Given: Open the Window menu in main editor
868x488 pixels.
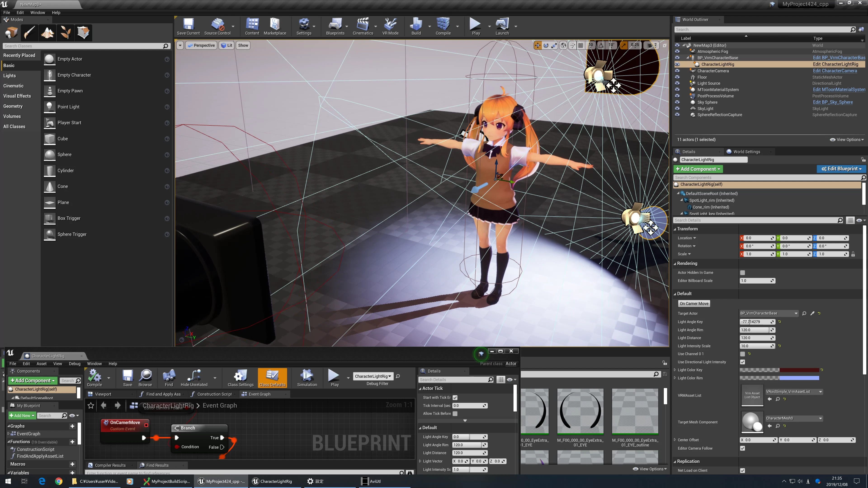Looking at the screenshot, I should pos(37,12).
